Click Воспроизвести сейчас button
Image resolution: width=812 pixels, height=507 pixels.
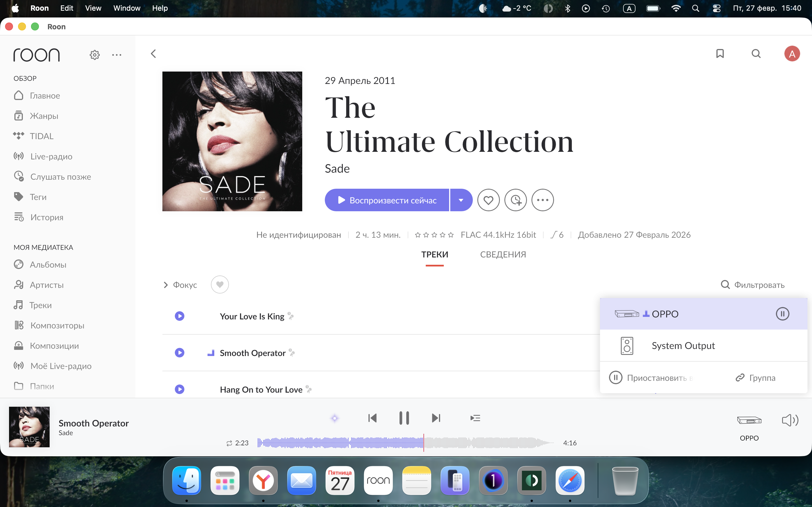coord(387,200)
